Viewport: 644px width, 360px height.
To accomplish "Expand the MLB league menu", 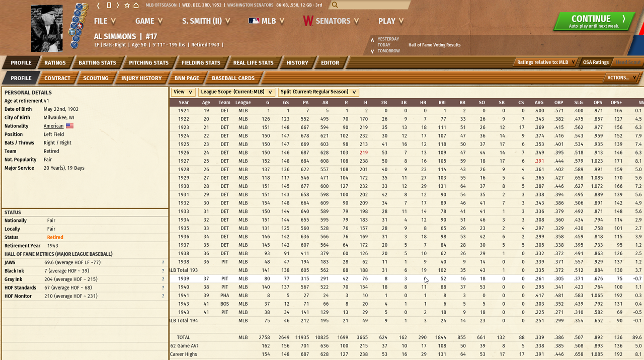I will pos(267,21).
